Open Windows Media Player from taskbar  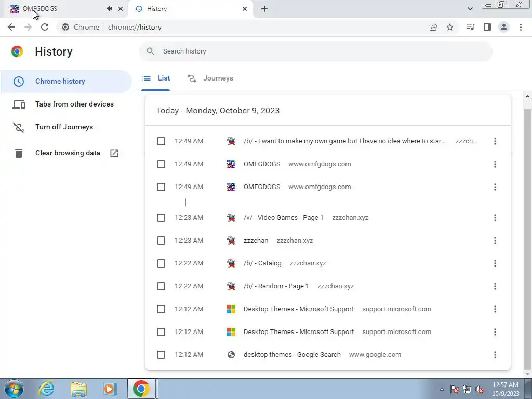point(110,389)
